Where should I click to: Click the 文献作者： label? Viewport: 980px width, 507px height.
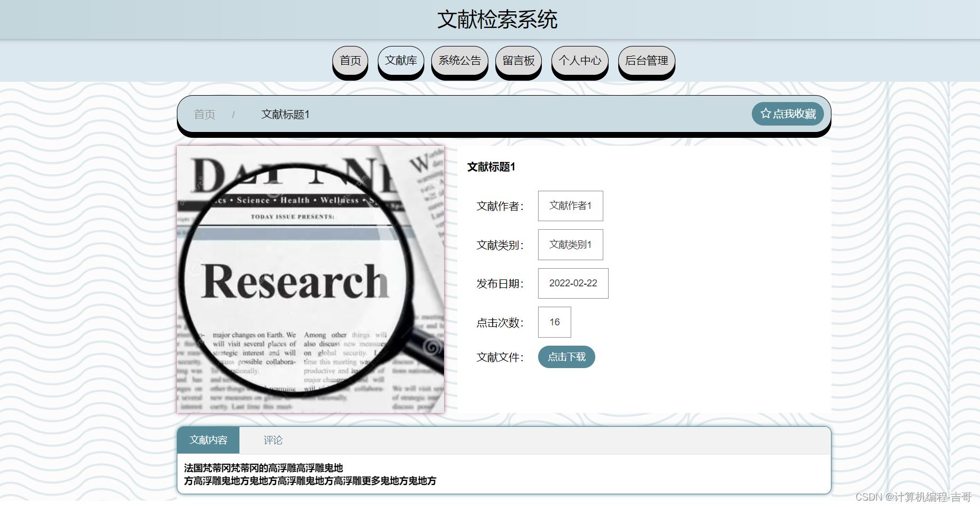coord(501,206)
